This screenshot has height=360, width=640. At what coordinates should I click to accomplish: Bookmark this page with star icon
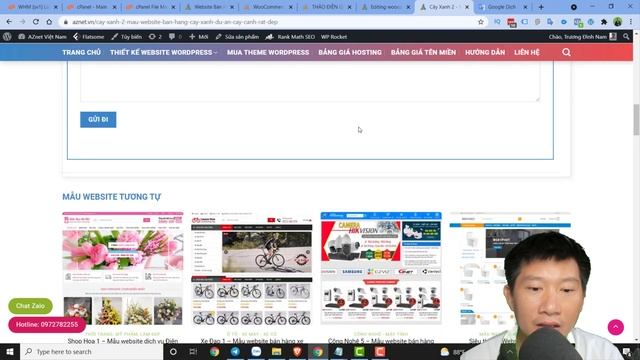(481, 22)
